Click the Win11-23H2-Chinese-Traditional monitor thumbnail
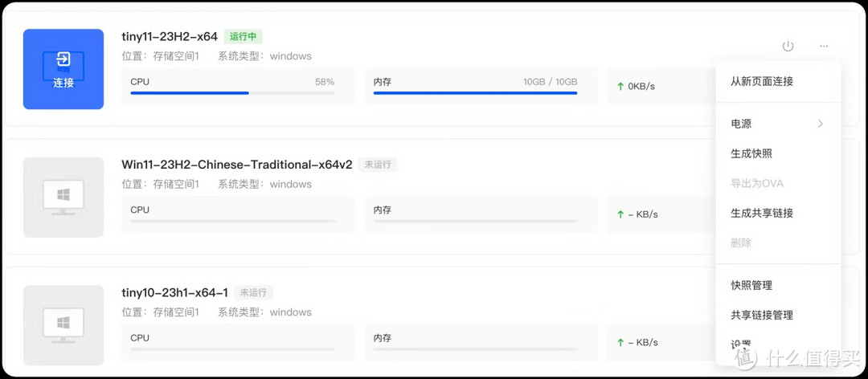 click(x=63, y=197)
